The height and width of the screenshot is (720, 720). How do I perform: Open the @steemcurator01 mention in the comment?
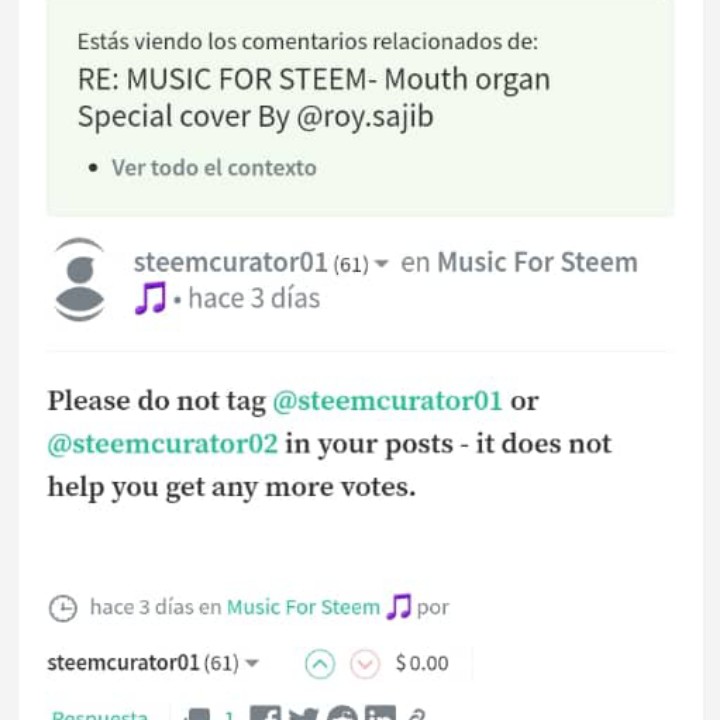(387, 401)
